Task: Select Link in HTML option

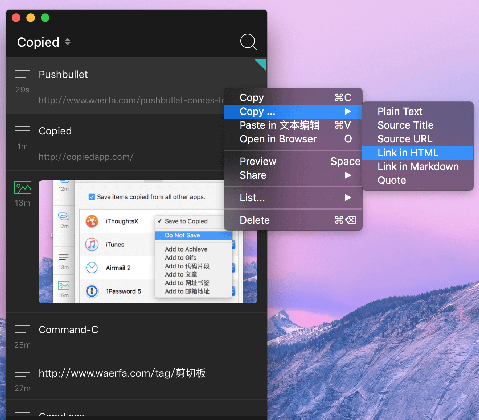Action: [418, 153]
